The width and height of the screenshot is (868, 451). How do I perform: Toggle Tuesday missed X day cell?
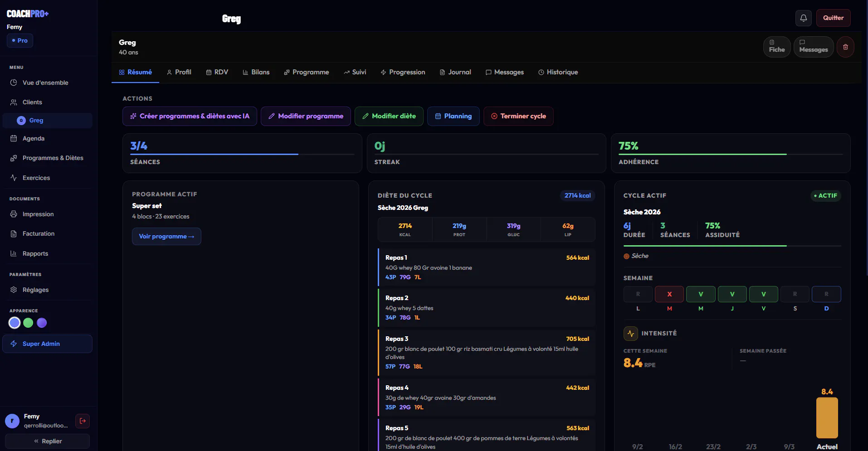[x=669, y=294]
